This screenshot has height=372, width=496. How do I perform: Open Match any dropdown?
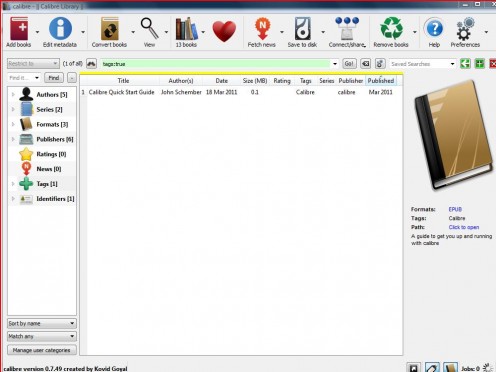[x=42, y=336]
